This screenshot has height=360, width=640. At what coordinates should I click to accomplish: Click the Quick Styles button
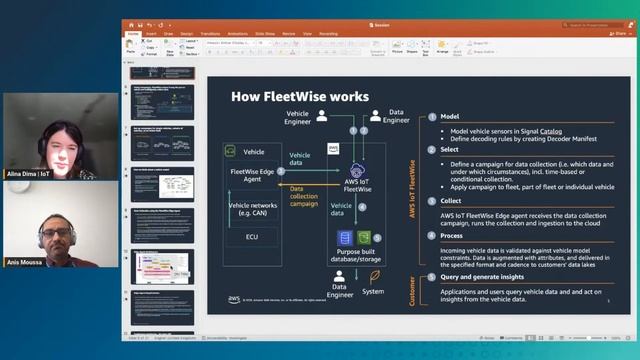457,48
